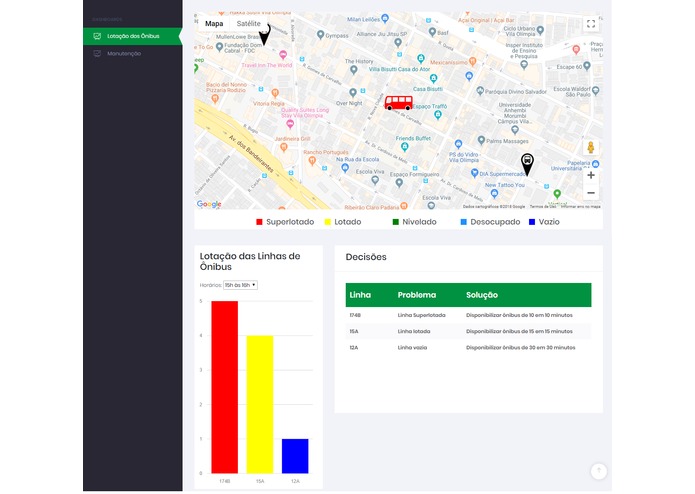Image resolution: width=695 pixels, height=494 pixels.
Task: Click the Friends Buffet map pin
Action: 404,146
